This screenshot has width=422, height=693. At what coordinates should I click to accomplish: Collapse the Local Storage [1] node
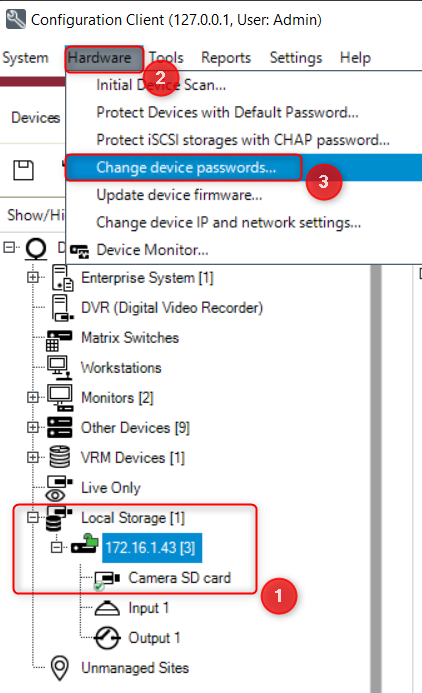[x=33, y=517]
